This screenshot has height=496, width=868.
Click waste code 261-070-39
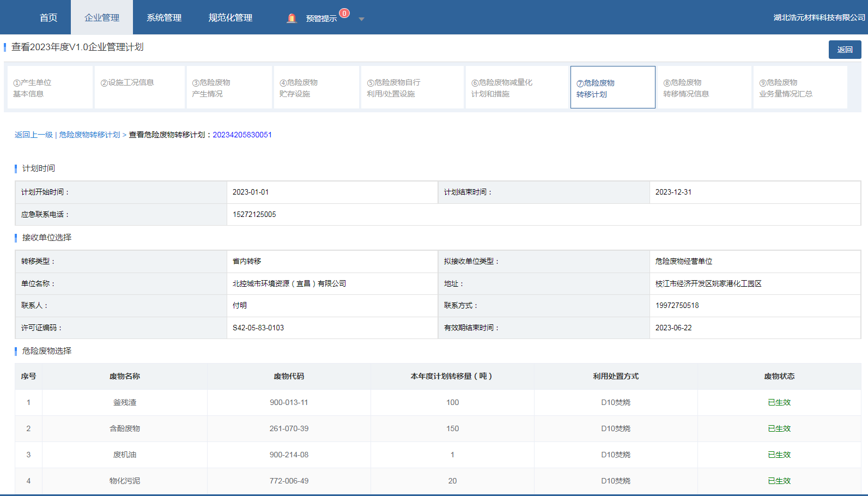pyautogui.click(x=289, y=429)
